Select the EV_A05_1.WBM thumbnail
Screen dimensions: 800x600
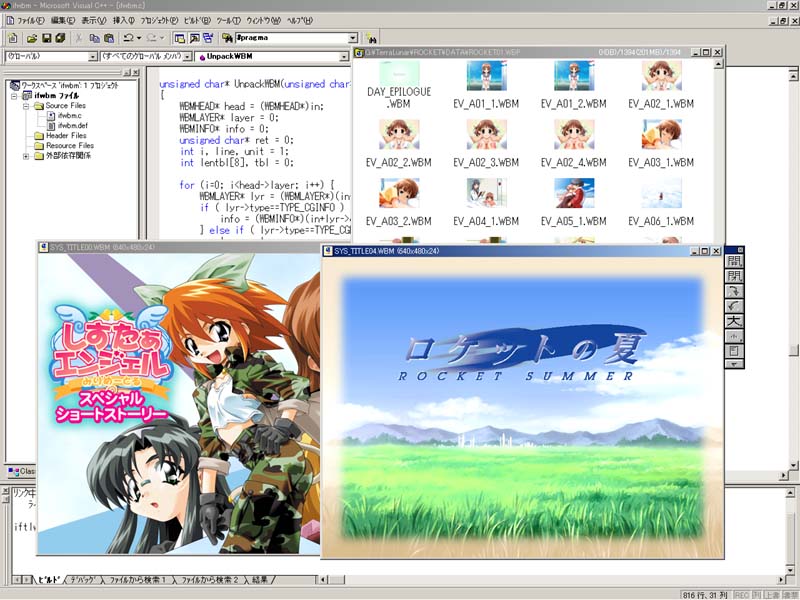click(573, 202)
